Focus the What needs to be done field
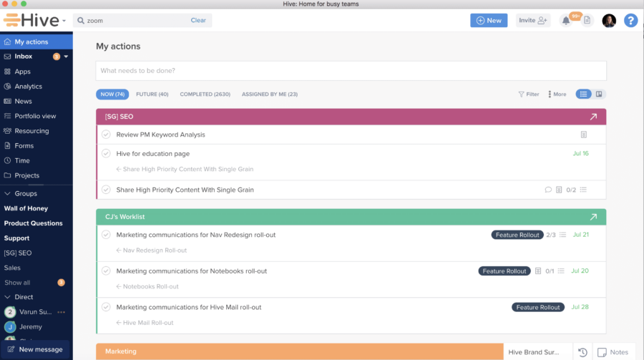 coord(351,71)
